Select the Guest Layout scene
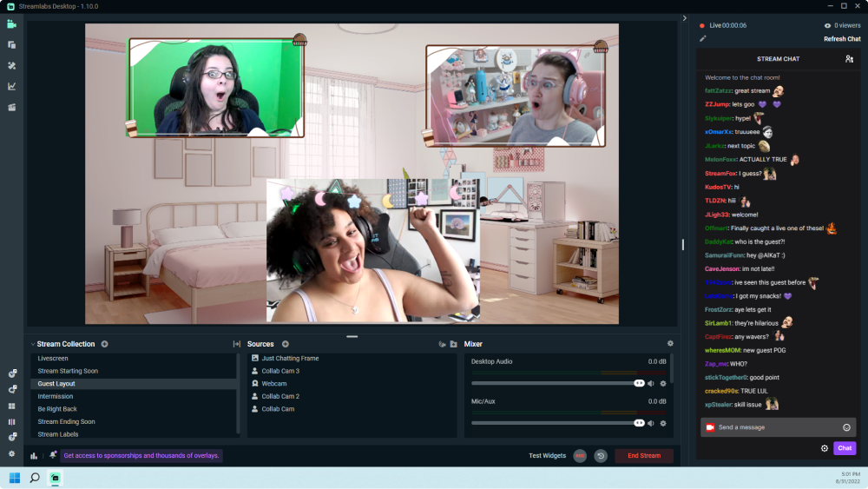 click(134, 384)
